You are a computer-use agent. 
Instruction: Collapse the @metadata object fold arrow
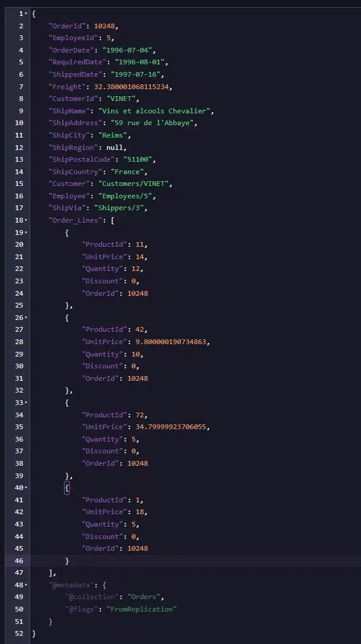pyautogui.click(x=27, y=585)
